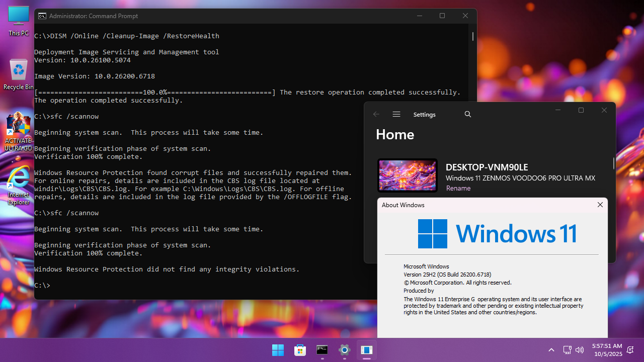Viewport: 644px width, 362px height.
Task: Click DESKTOP-VNM90LE device name
Action: click(x=487, y=167)
